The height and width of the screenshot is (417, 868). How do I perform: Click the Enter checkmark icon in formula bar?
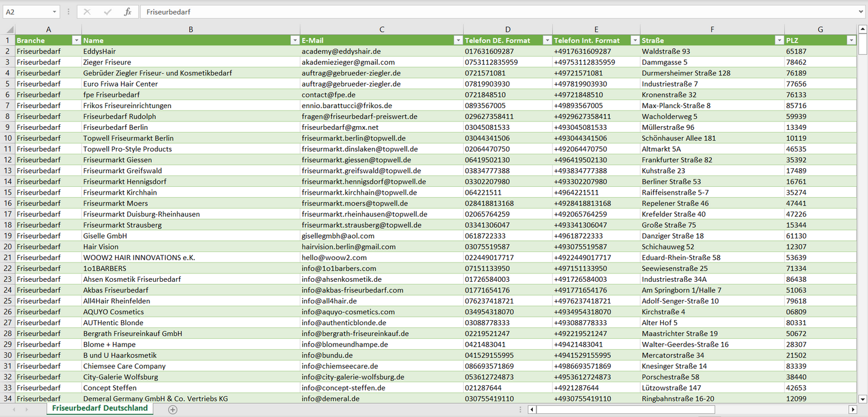click(x=108, y=12)
